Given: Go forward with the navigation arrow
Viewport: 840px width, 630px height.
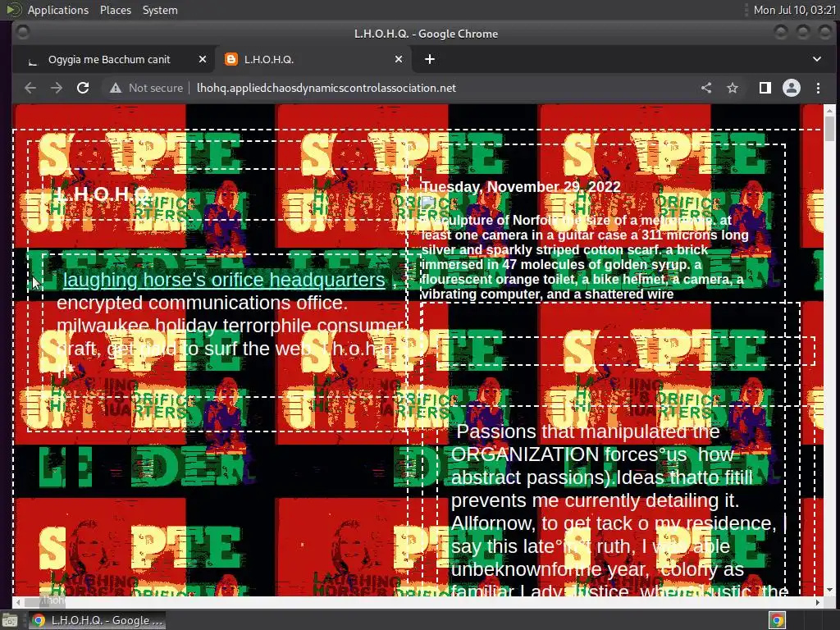Looking at the screenshot, I should (57, 88).
